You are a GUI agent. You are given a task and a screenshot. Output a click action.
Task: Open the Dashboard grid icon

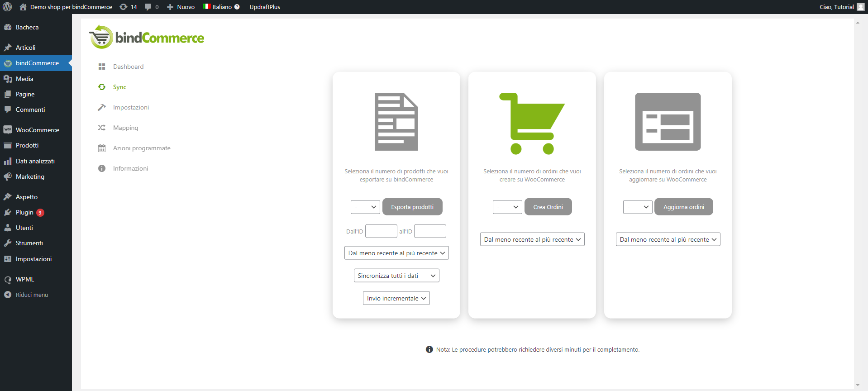pyautogui.click(x=102, y=67)
